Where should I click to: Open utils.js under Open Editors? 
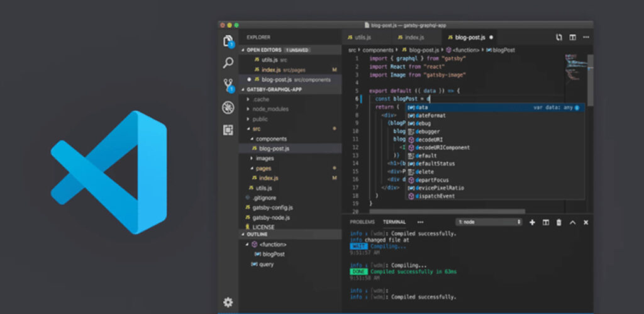290,60
